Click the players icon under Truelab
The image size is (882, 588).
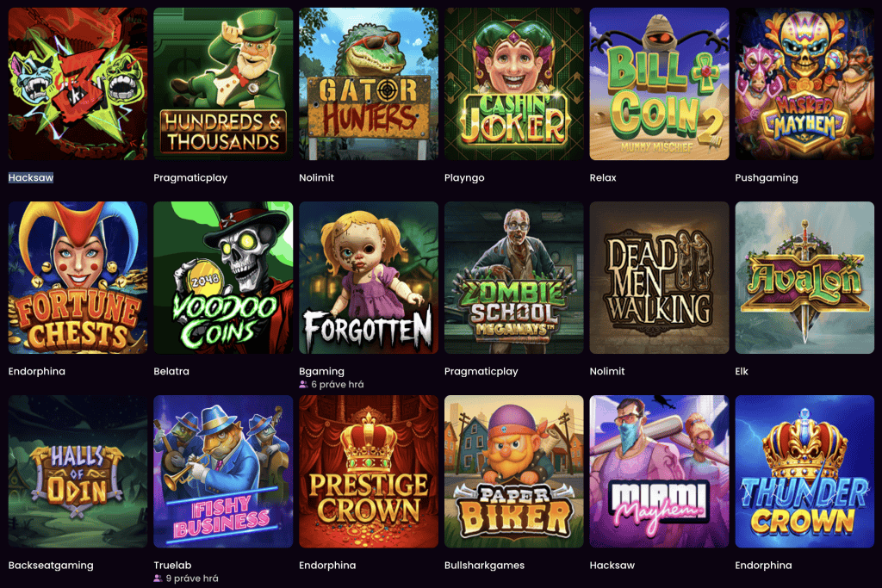158,579
